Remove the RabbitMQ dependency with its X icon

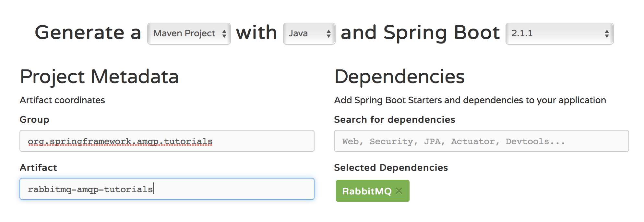point(399,191)
